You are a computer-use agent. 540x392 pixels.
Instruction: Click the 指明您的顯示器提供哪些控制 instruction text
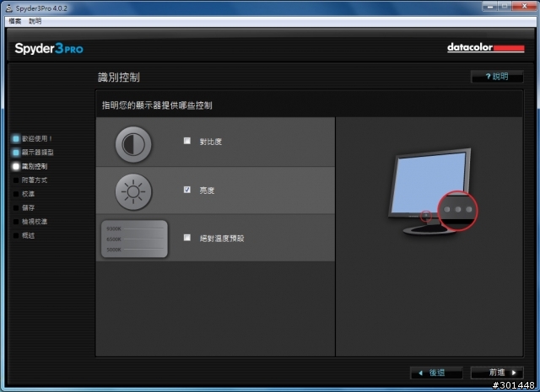[157, 105]
